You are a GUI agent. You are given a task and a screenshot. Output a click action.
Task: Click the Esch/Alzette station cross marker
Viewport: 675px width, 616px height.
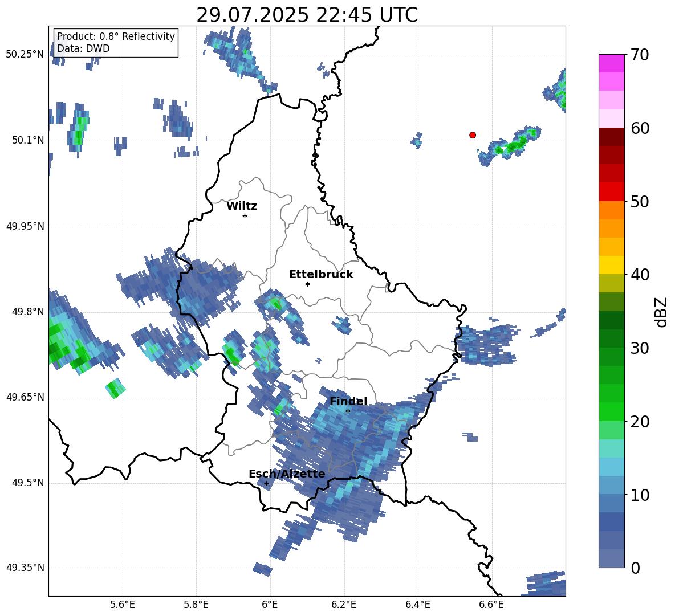coord(266,483)
